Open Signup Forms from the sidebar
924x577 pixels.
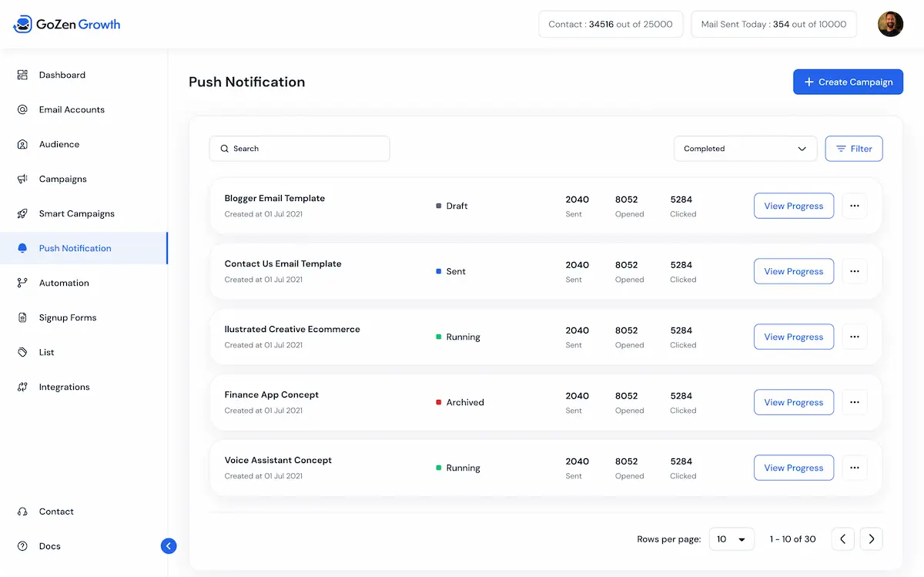(67, 317)
